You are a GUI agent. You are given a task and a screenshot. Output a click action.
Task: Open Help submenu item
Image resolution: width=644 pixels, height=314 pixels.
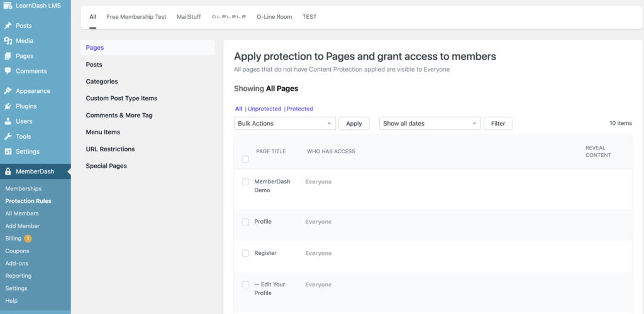coord(11,300)
